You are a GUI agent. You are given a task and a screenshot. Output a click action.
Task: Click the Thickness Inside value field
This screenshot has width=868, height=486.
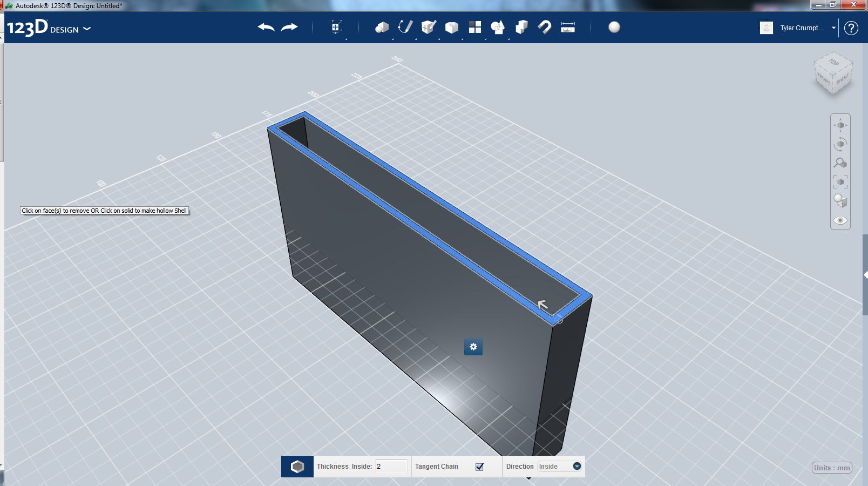point(391,467)
